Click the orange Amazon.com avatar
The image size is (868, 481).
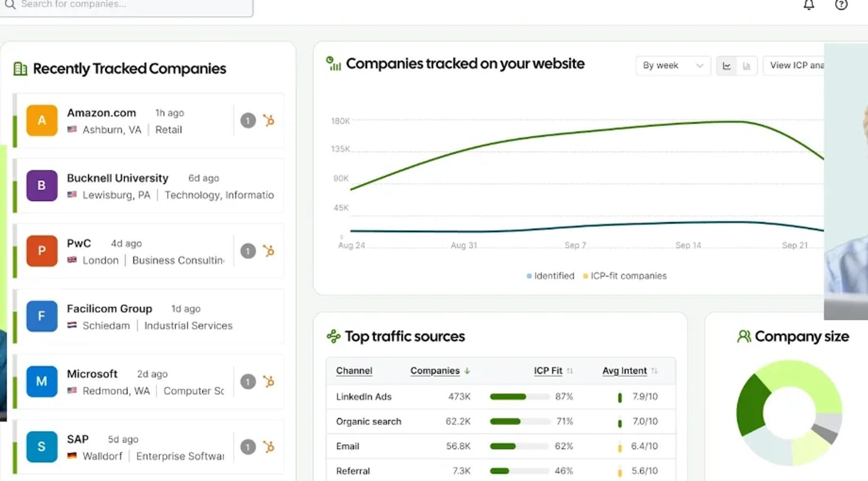pos(42,120)
